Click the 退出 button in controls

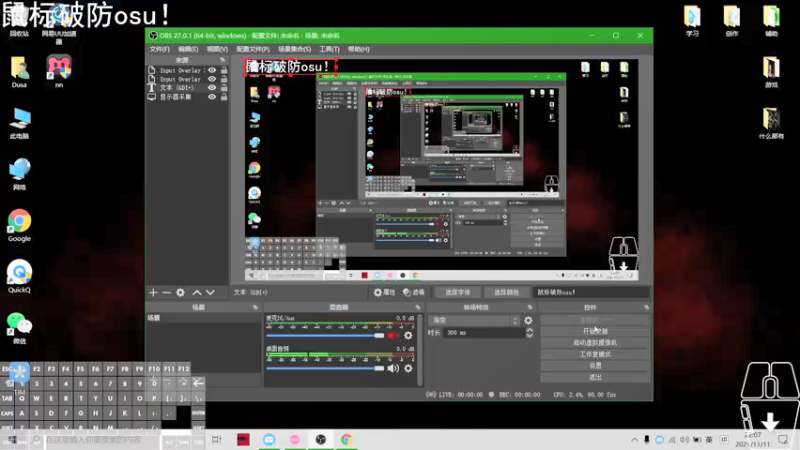pyautogui.click(x=595, y=378)
